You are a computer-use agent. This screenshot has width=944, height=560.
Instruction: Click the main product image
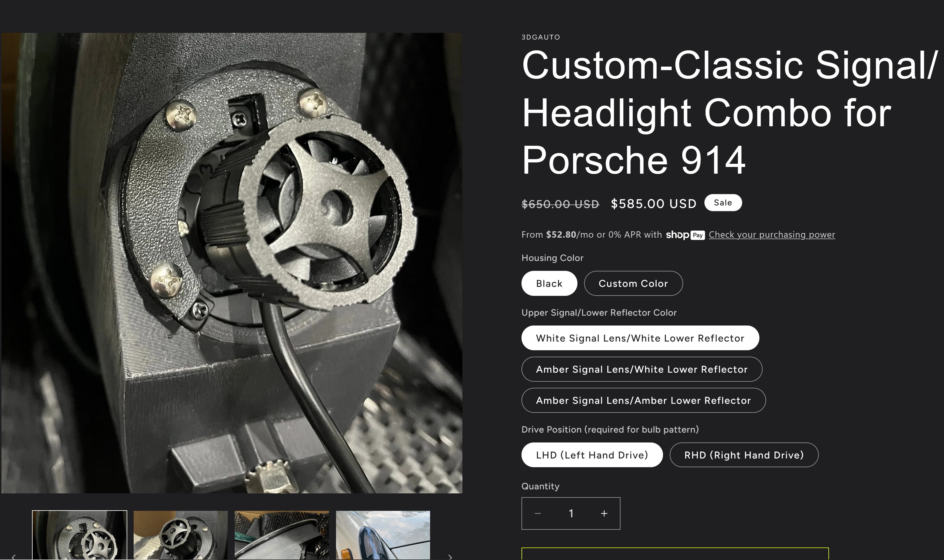232,263
